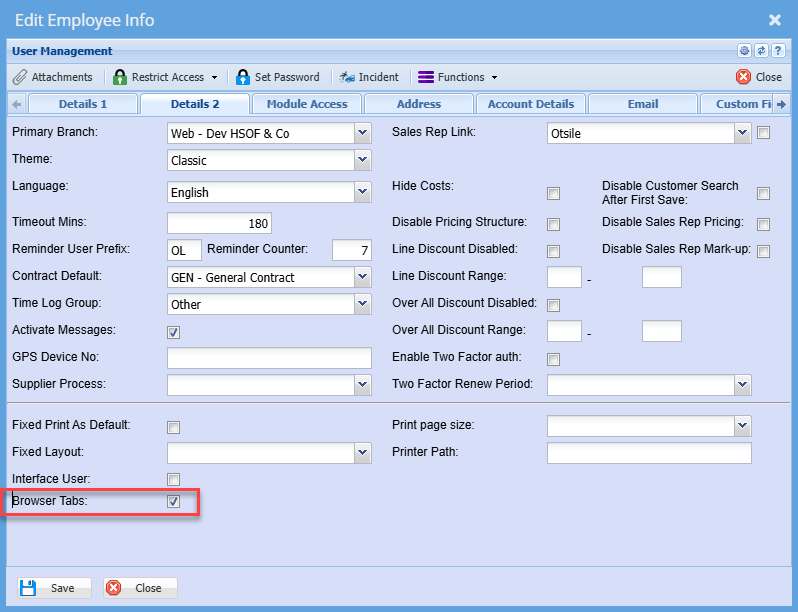Screen dimensions: 798x612
Task: Expand the Primary Branch dropdown
Action: pyautogui.click(x=362, y=133)
